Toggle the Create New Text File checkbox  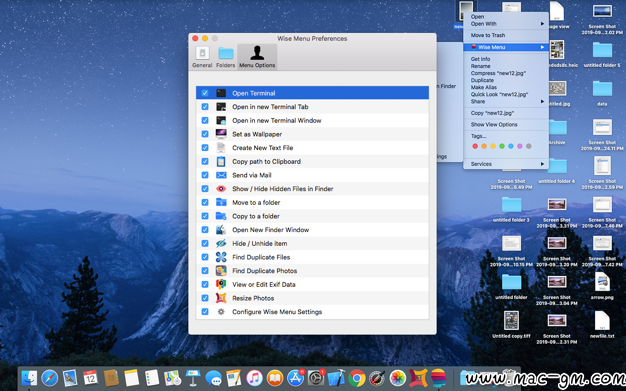point(205,148)
